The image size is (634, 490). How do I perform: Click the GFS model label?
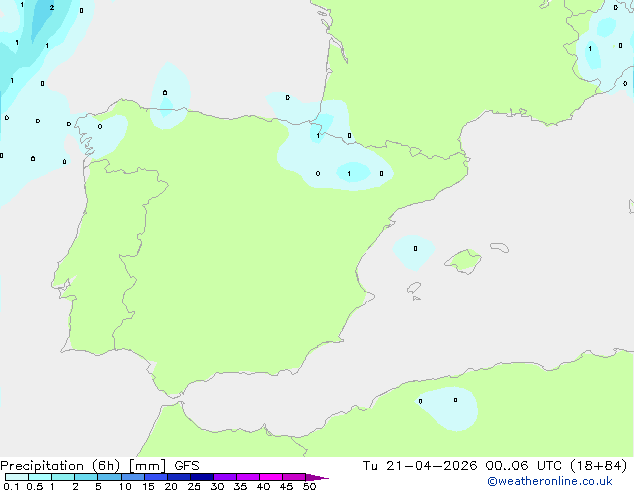187,466
